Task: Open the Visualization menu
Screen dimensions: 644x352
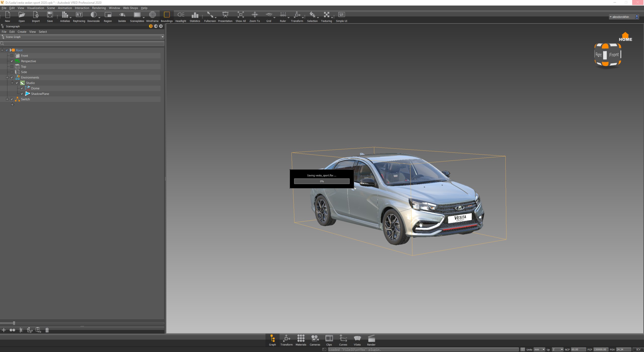Action: 35,8
